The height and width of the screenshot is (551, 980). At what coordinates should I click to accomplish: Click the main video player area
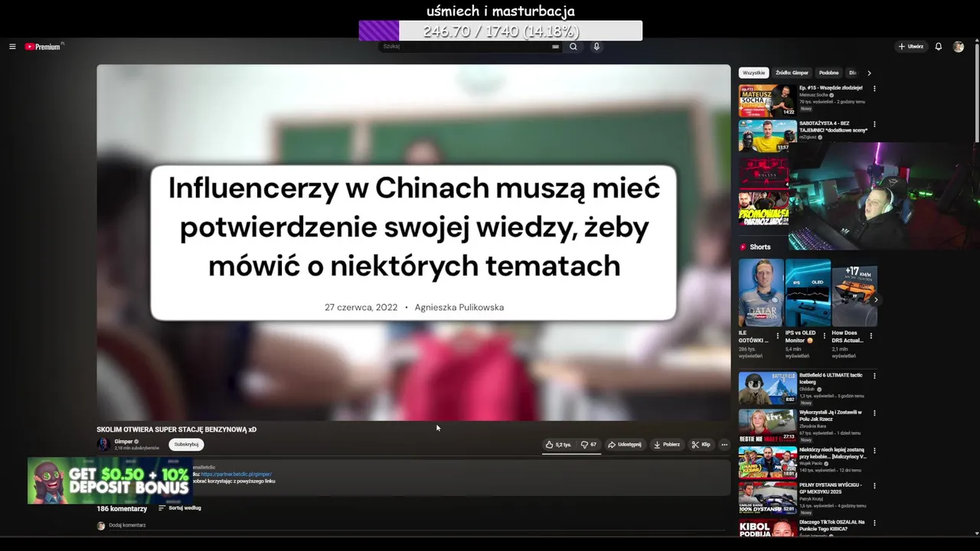(413, 243)
